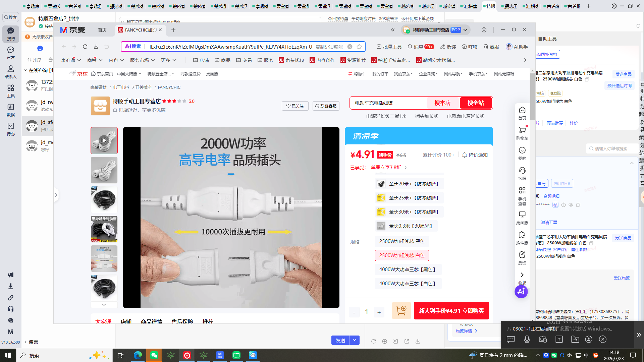Open 我的 in the floating right sidebar
This screenshot has width=644, height=362.
[522, 154]
